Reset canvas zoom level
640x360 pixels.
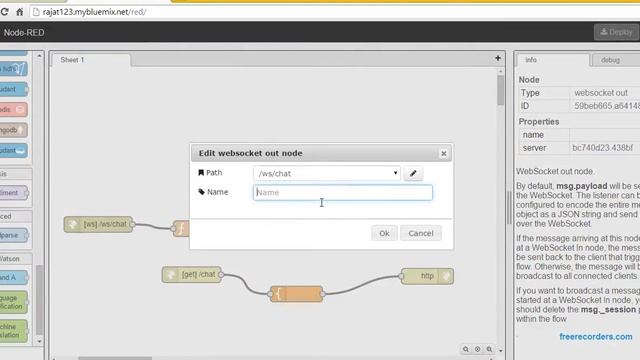pyautogui.click(x=478, y=349)
